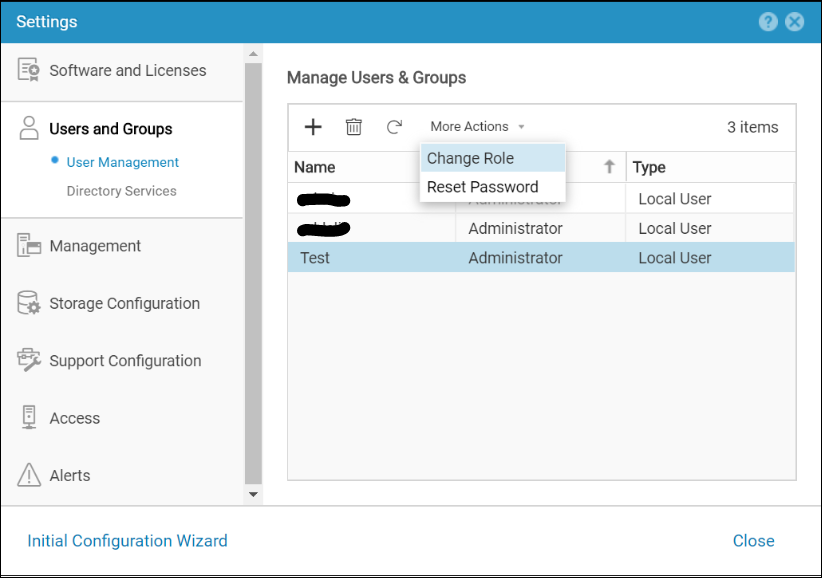822x578 pixels.
Task: Click the Delete trash can icon
Action: point(354,127)
